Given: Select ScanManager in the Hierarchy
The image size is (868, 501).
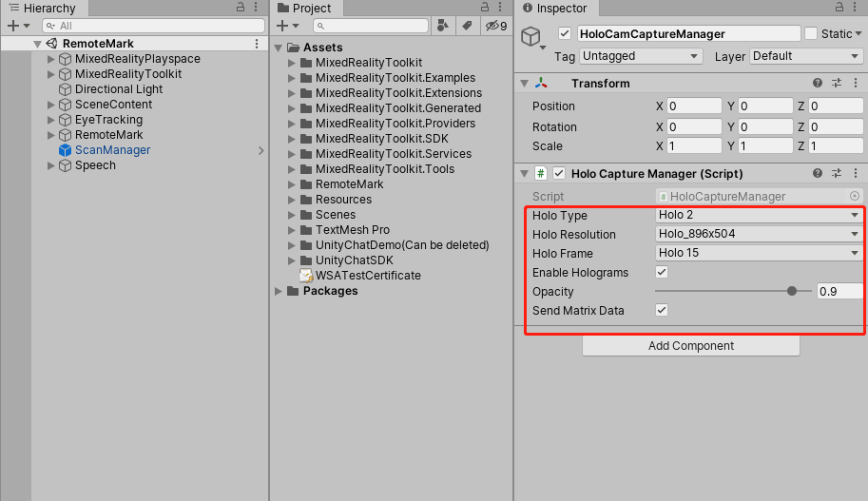Looking at the screenshot, I should point(113,150).
